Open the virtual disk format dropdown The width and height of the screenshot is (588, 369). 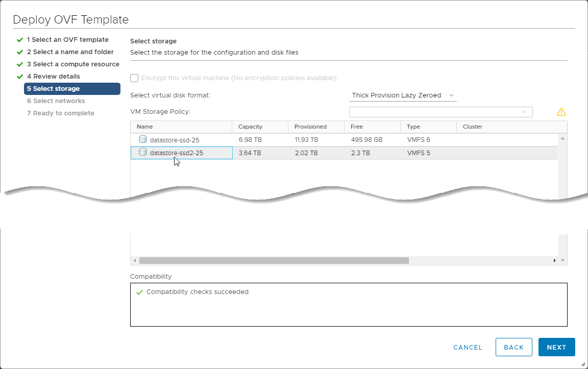403,95
